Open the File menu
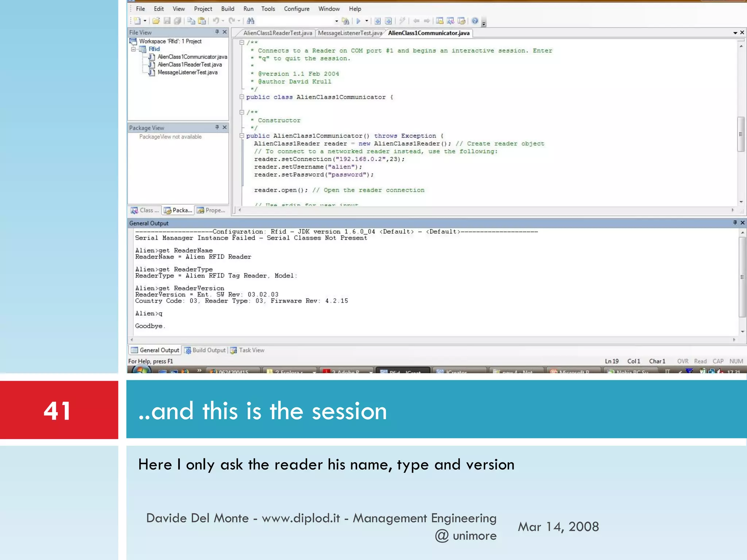Viewport: 747px width, 560px height. tap(140, 9)
